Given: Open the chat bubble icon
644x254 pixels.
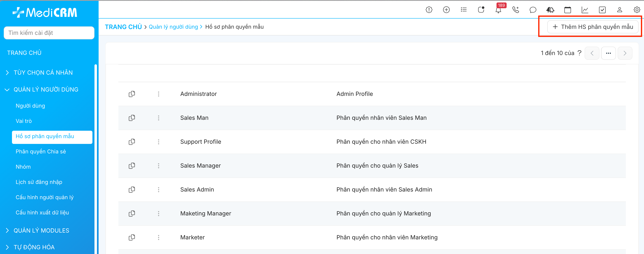Looking at the screenshot, I should click(x=533, y=10).
